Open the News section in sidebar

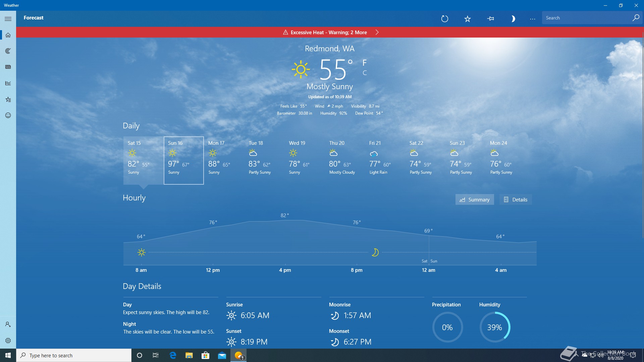[8, 67]
